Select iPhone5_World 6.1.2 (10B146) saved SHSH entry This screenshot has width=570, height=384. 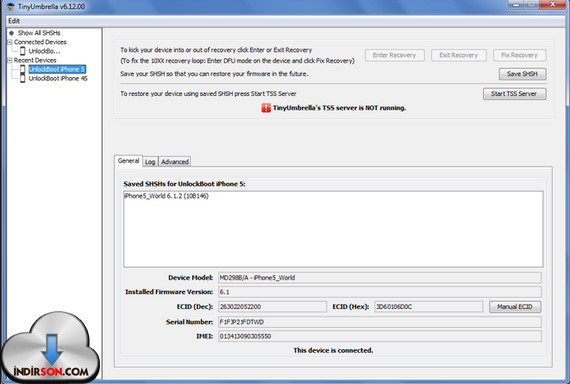(166, 196)
